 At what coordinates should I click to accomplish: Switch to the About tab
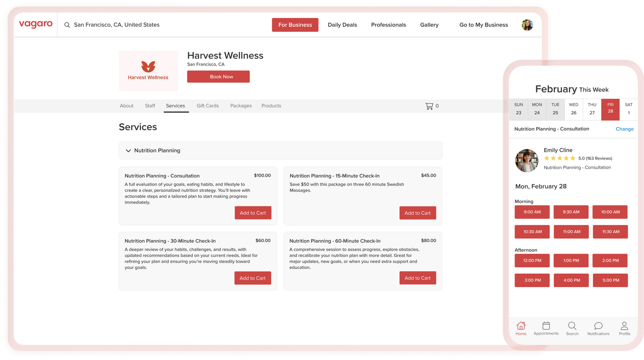point(126,106)
